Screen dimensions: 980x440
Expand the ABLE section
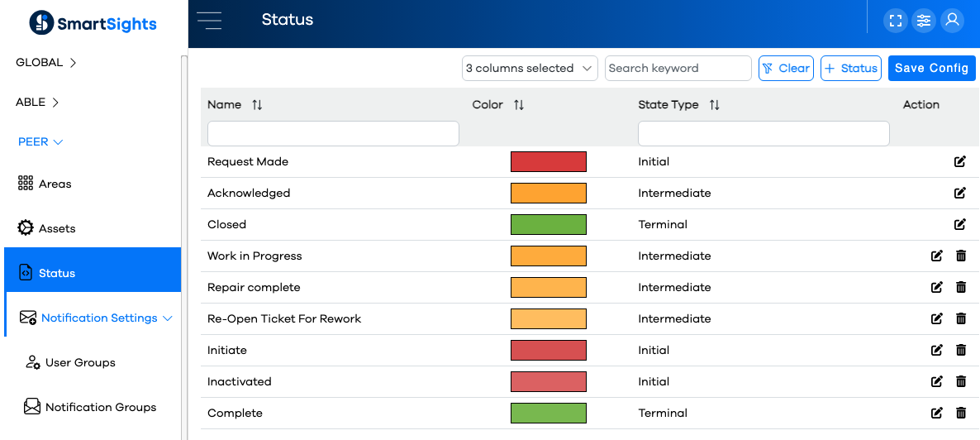click(x=37, y=102)
